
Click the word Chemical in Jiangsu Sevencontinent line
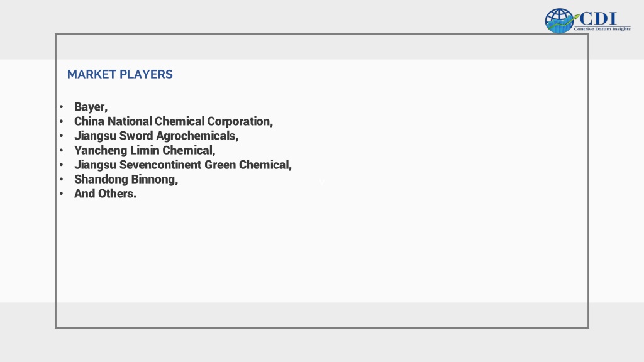[265, 165]
